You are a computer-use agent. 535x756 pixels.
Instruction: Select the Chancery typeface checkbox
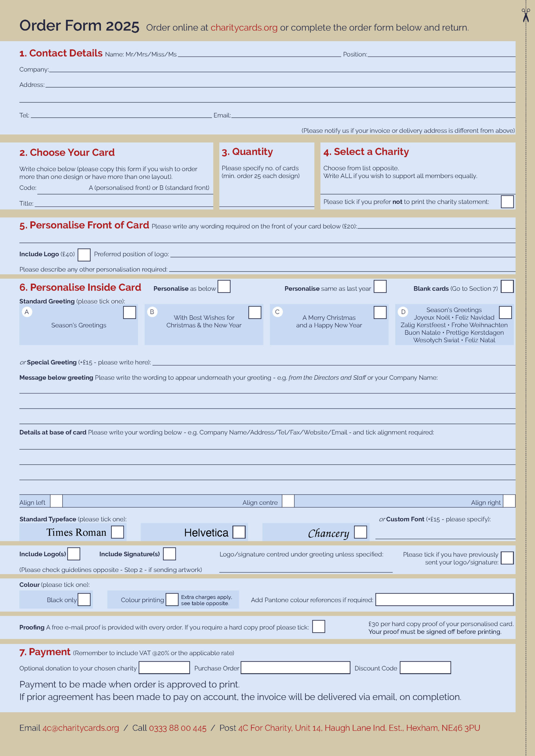click(360, 532)
